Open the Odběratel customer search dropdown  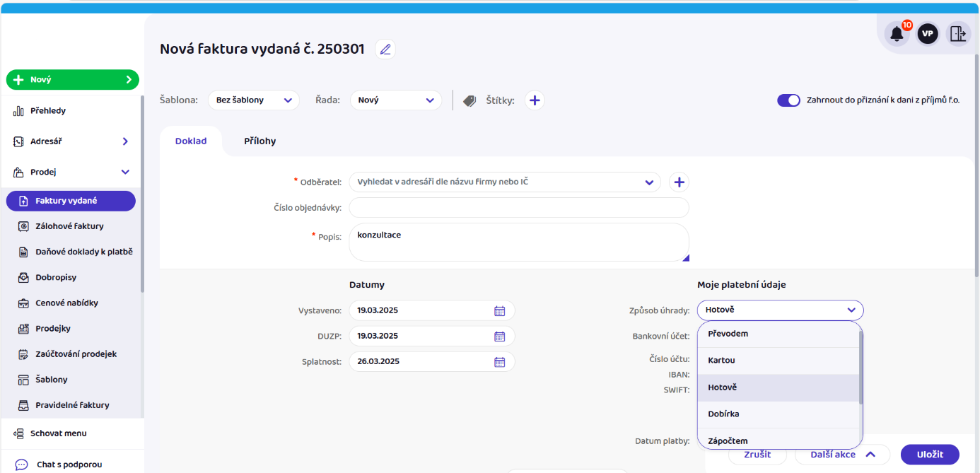click(x=505, y=182)
